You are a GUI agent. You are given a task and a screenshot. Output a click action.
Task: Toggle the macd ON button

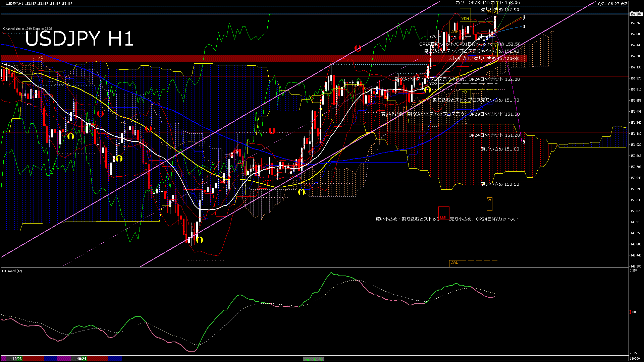[313, 359]
